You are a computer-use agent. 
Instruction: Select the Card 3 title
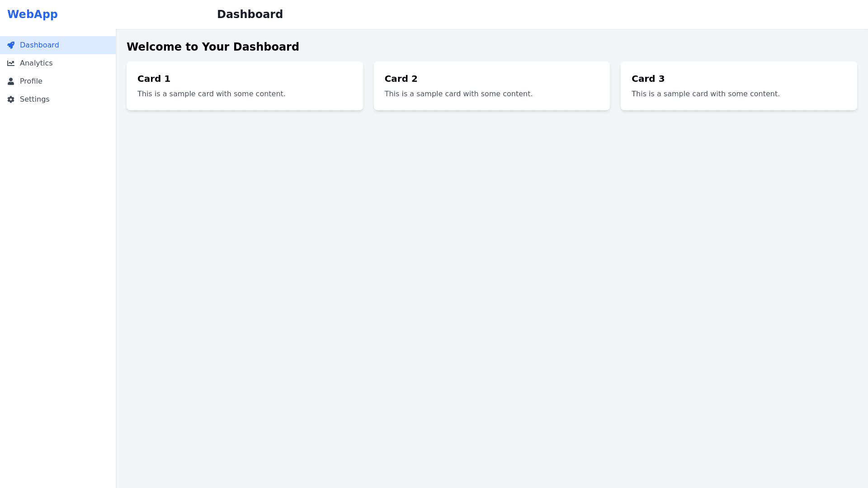click(648, 79)
